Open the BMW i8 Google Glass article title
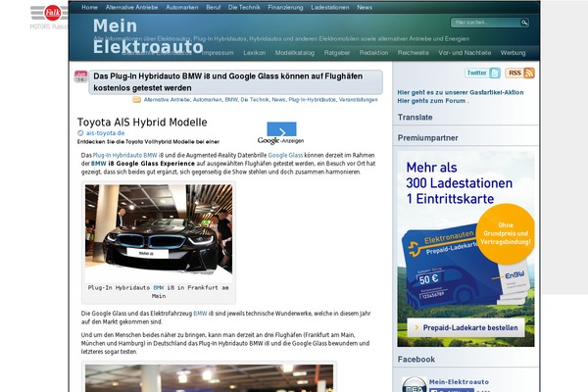The image size is (588, 392). pos(228,81)
